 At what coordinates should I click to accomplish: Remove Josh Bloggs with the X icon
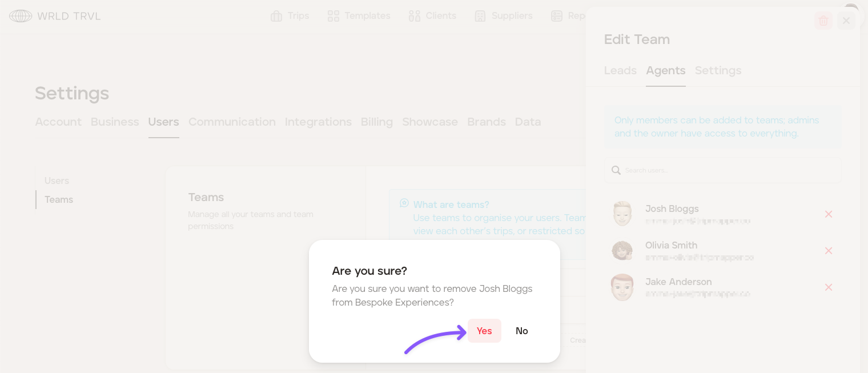(x=829, y=214)
